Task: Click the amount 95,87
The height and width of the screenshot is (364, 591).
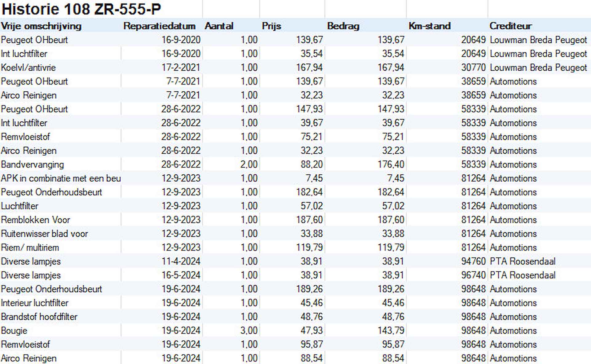Action: [393, 344]
